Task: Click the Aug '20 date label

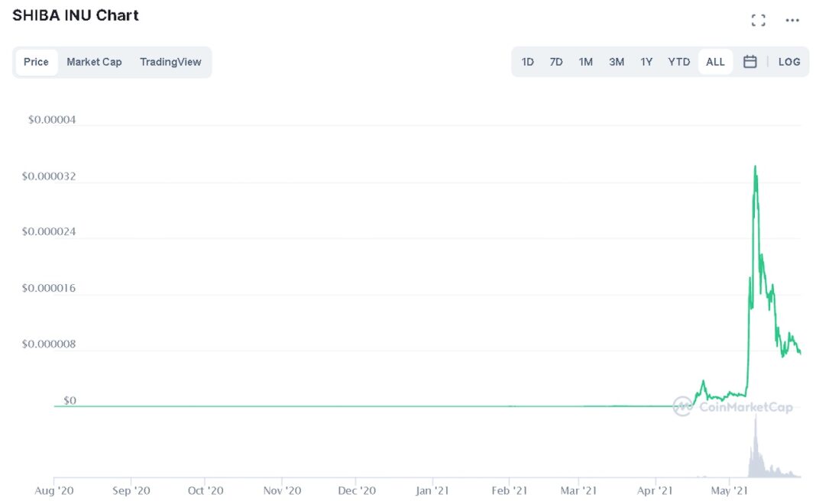Action: pos(54,490)
